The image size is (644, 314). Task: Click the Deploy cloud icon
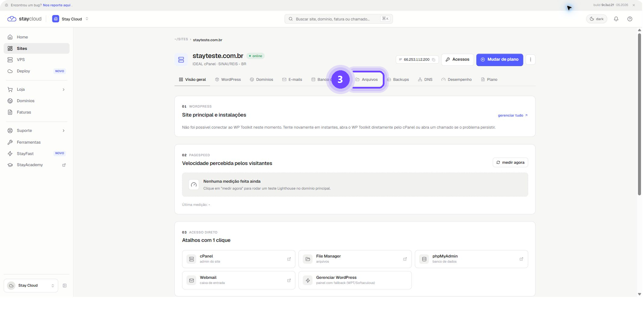pyautogui.click(x=10, y=71)
